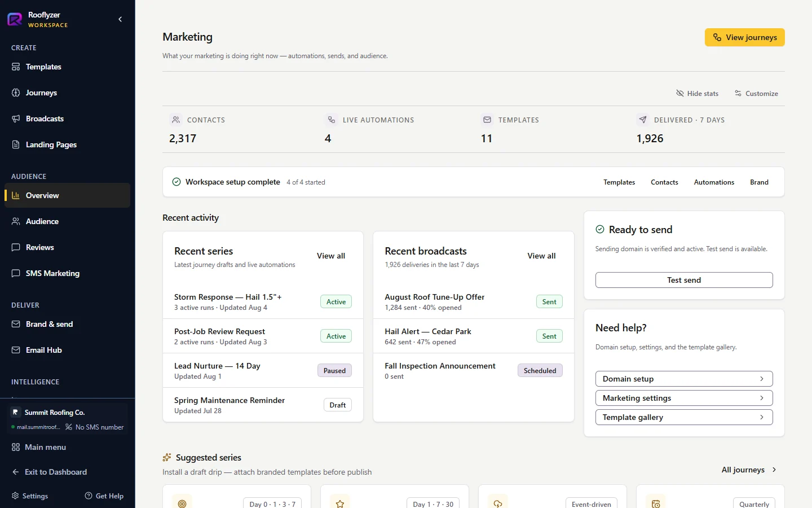
Task: Expand the Marketing settings help link
Action: (684, 398)
